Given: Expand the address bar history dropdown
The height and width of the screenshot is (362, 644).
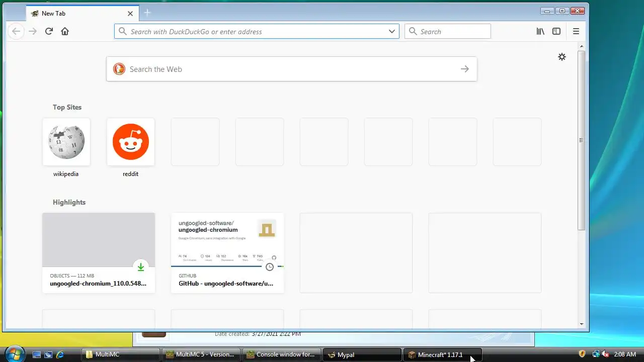Looking at the screenshot, I should coord(392,31).
